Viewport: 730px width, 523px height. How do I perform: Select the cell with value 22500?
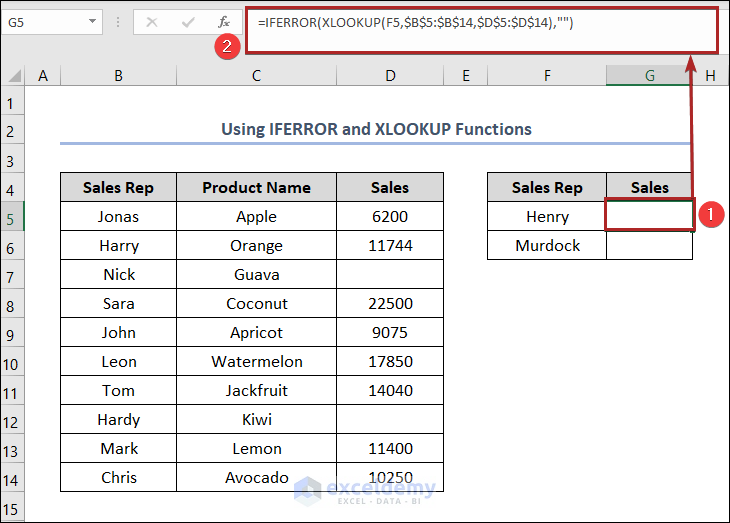coord(389,303)
